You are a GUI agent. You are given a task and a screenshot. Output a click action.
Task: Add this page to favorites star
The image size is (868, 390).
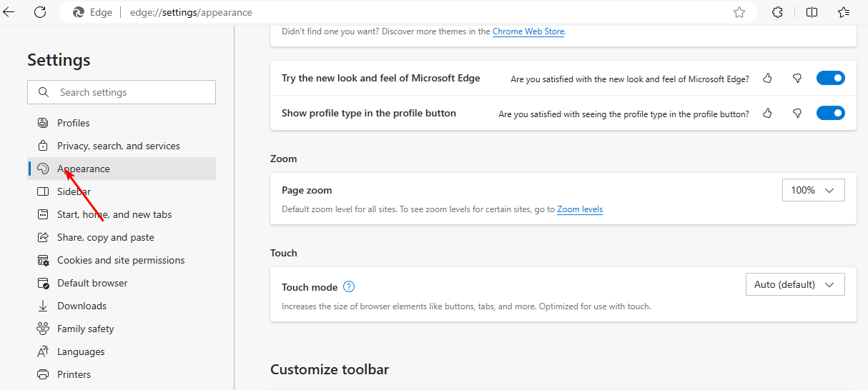[x=739, y=12]
